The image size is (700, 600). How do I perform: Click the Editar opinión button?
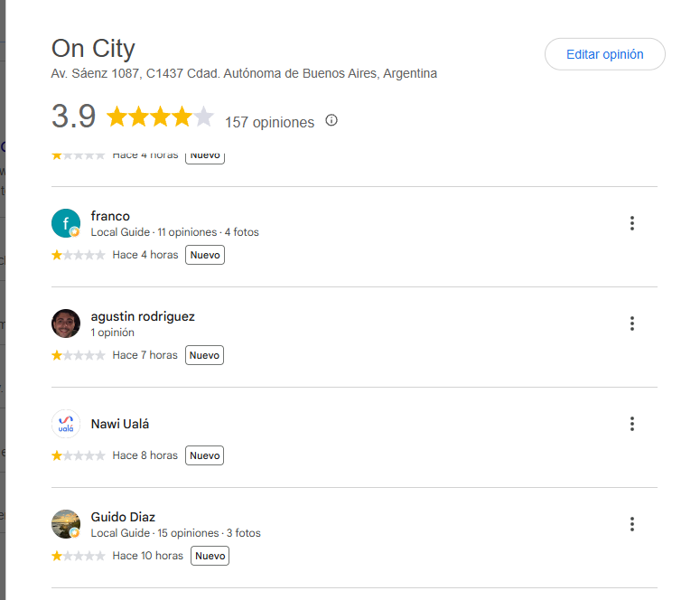(x=604, y=54)
